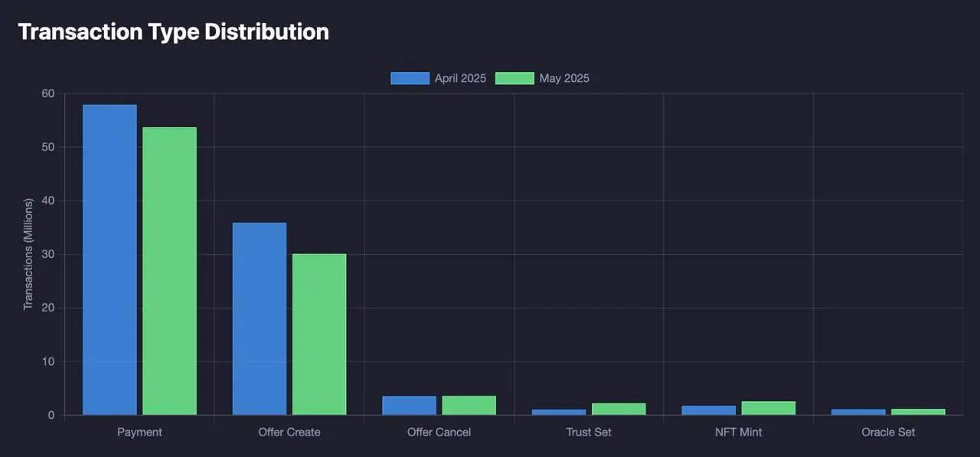Click the green May Payment bar
The image size is (980, 457).
pos(169,271)
